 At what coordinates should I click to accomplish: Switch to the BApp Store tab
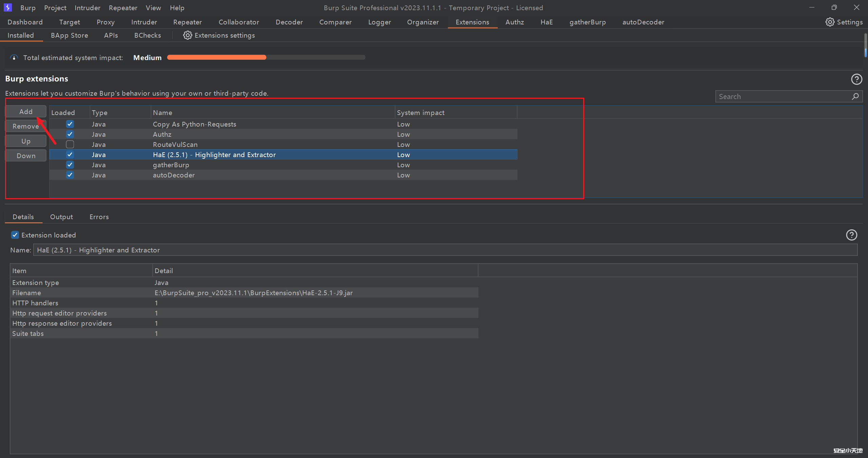(x=69, y=35)
